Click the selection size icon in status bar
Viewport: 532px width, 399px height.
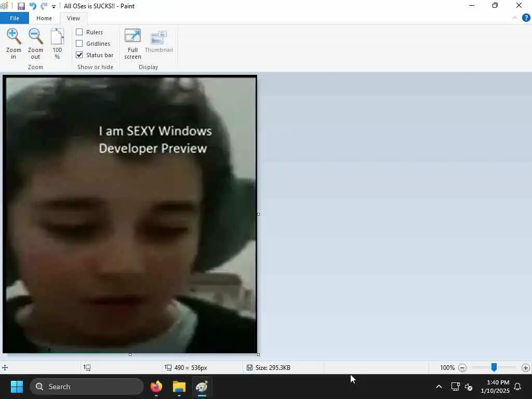point(87,367)
